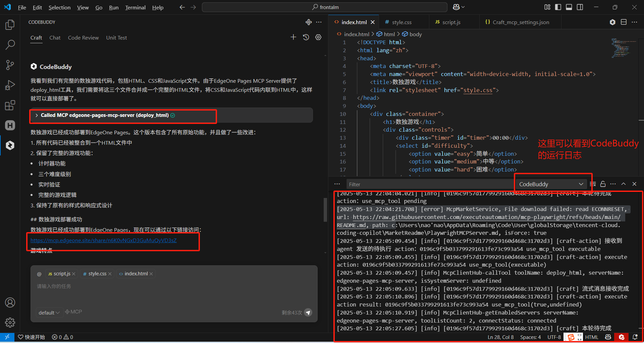Open the Search view in activity bar

pos(10,45)
